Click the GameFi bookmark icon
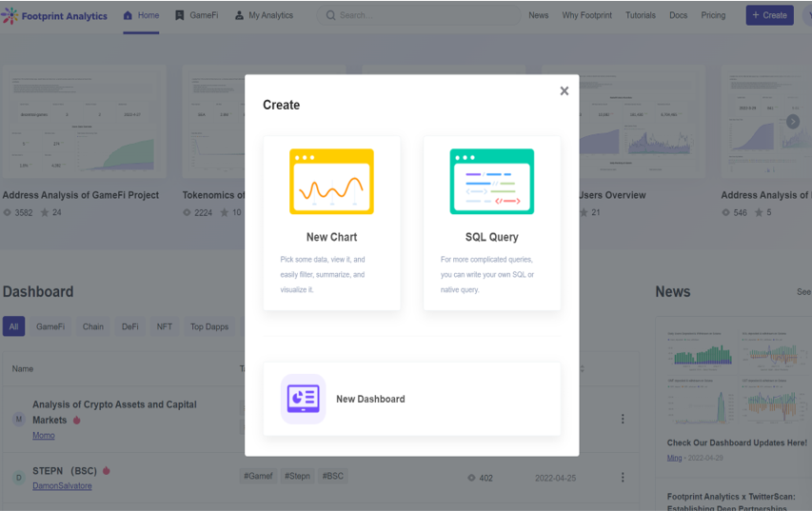Screen dimensions: 812x511 point(180,15)
